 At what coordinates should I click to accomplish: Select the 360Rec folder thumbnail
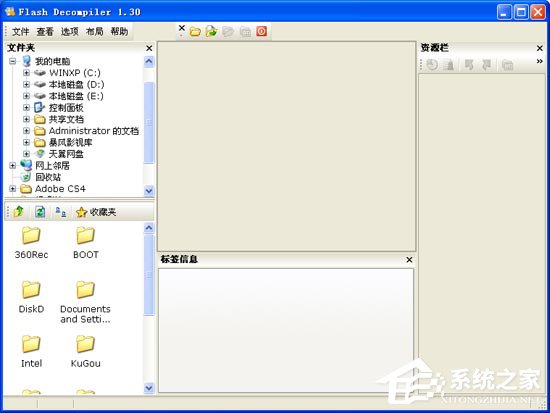pyautogui.click(x=31, y=243)
